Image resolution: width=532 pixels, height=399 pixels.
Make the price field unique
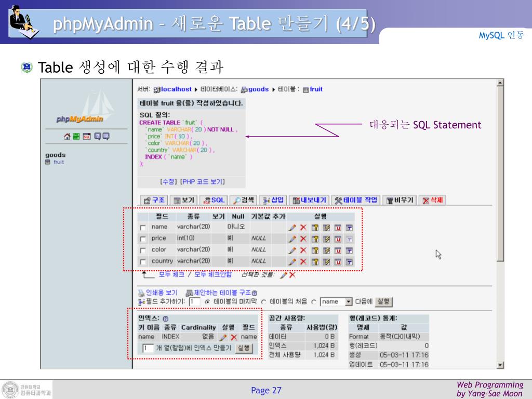(x=338, y=239)
